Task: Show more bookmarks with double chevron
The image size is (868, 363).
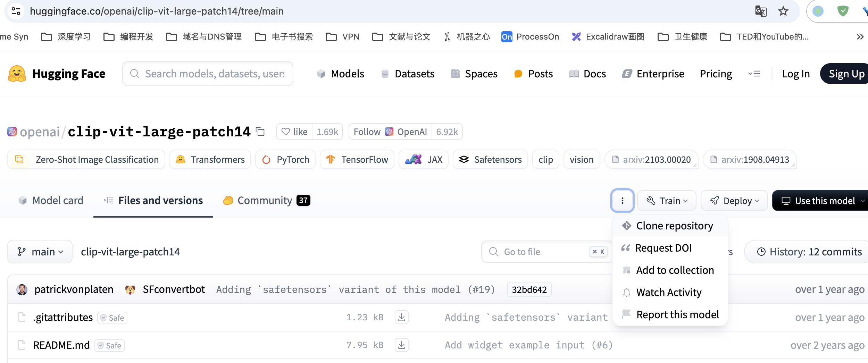Action: [x=860, y=37]
